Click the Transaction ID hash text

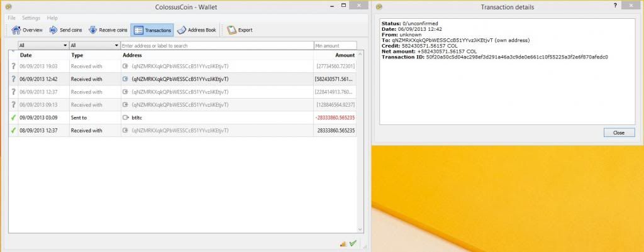pos(517,57)
